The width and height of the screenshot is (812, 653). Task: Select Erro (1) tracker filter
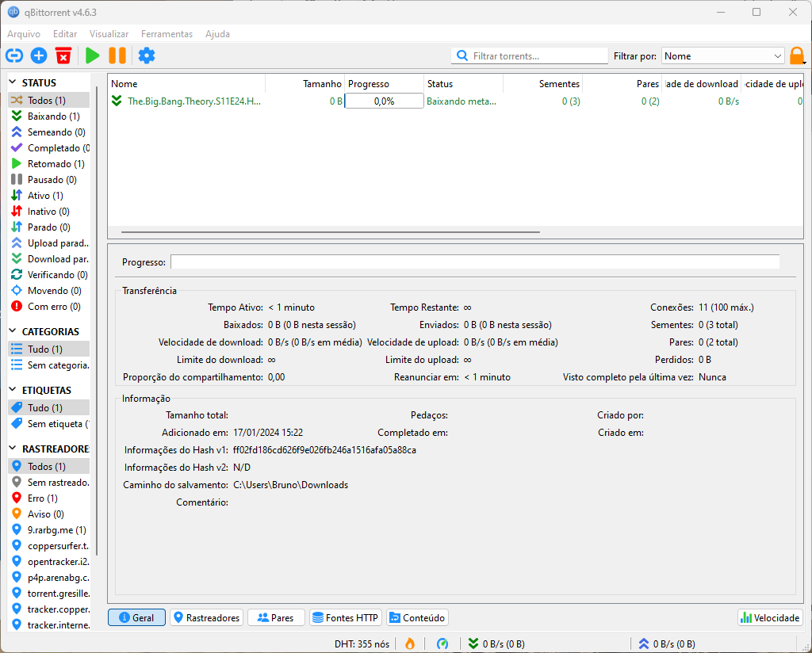tap(49, 498)
